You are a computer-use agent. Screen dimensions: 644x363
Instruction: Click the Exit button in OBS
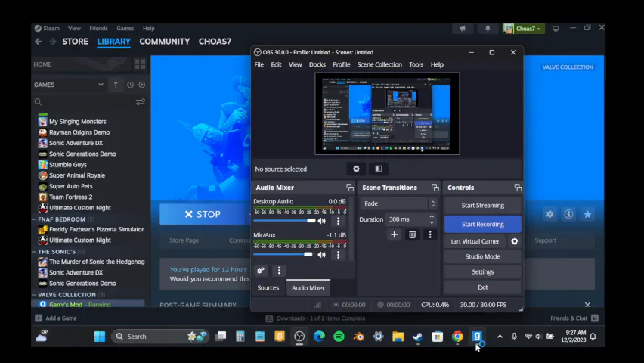click(x=482, y=287)
